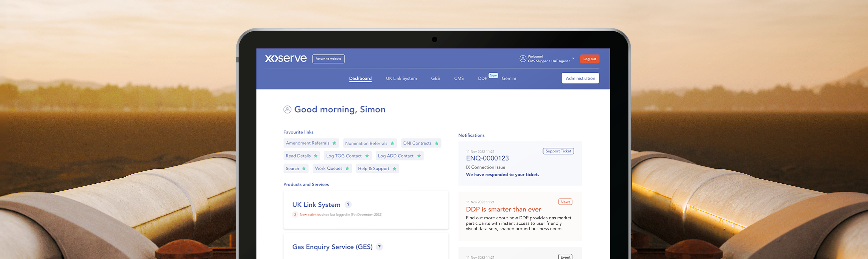
Task: Click the help icon next to UK Link System
Action: pos(348,205)
